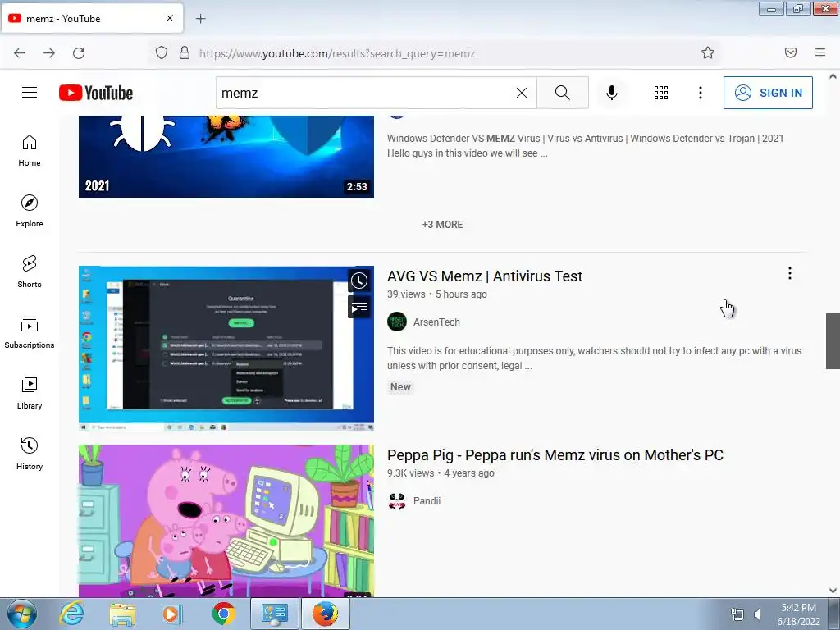Click the page vertical scrollbar thumb

pyautogui.click(x=833, y=341)
